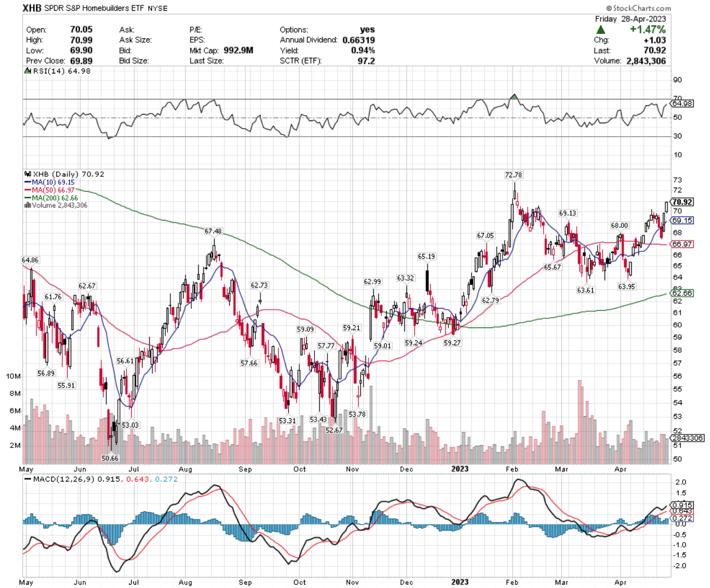Screen dimensions: 710x588
Task: Click the 70.92 last price axis tag
Action: [x=682, y=202]
